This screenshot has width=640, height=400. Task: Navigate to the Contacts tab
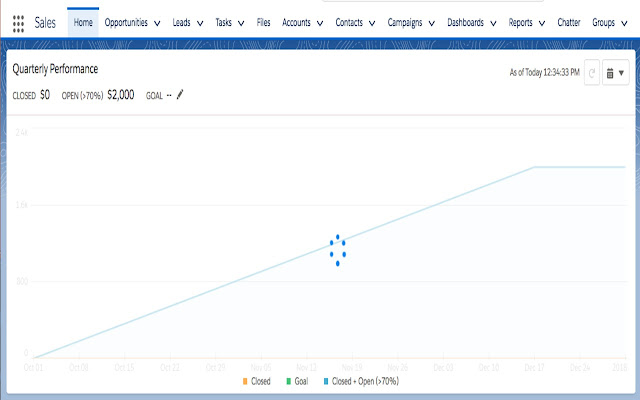(349, 21)
